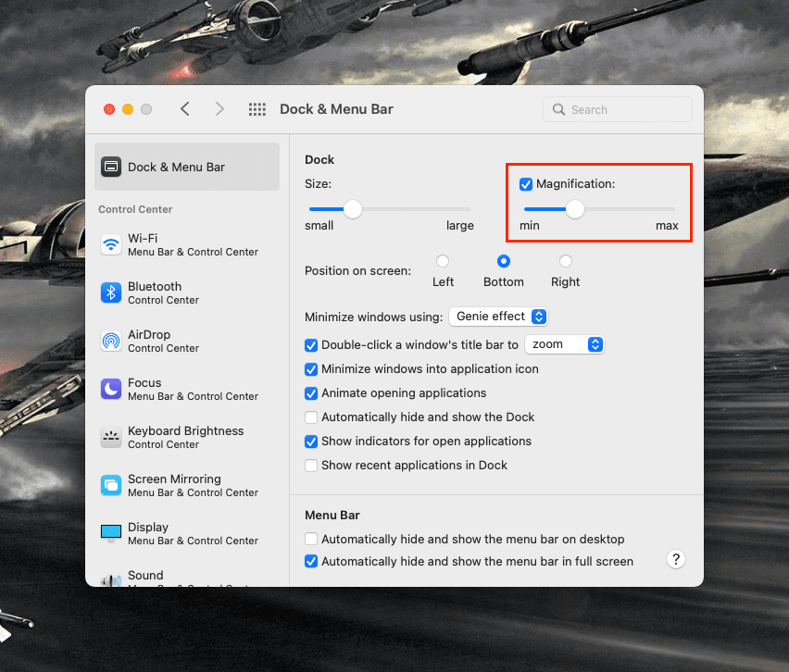Viewport: 789px width, 672px height.
Task: Toggle Double-click a window's title bar checkbox
Action: coord(311,345)
